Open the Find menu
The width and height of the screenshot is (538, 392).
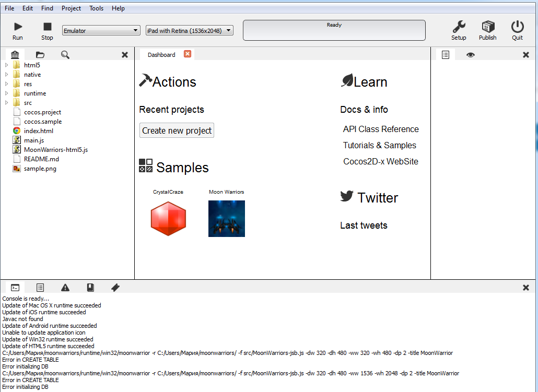click(47, 8)
